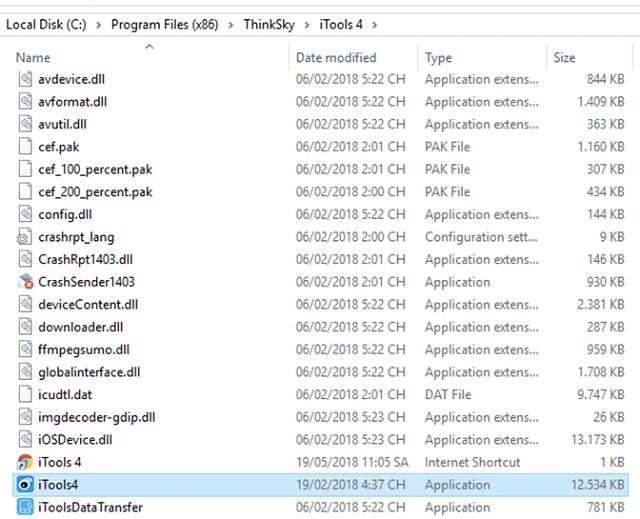This screenshot has height=519, width=640.
Task: Click the downloader.dll file icon
Action: click(x=25, y=327)
